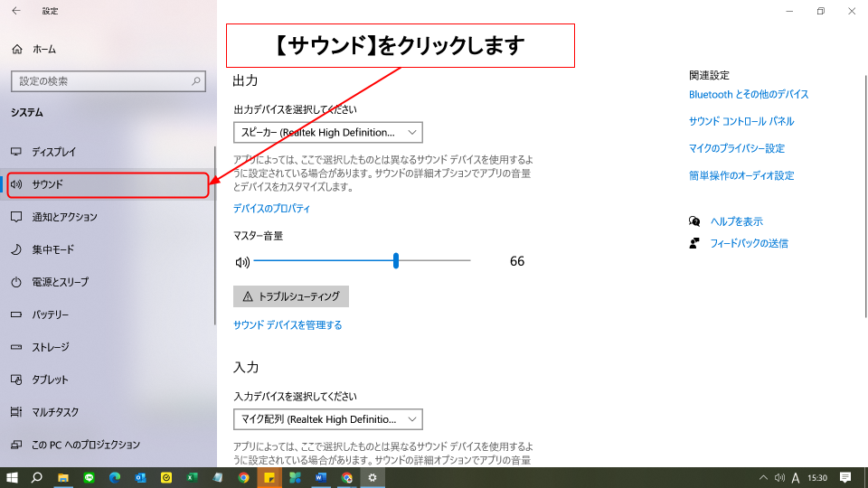The image size is (868, 488).
Task: Mute via speaker icon beside the マスター音量 slider
Action: click(x=241, y=262)
